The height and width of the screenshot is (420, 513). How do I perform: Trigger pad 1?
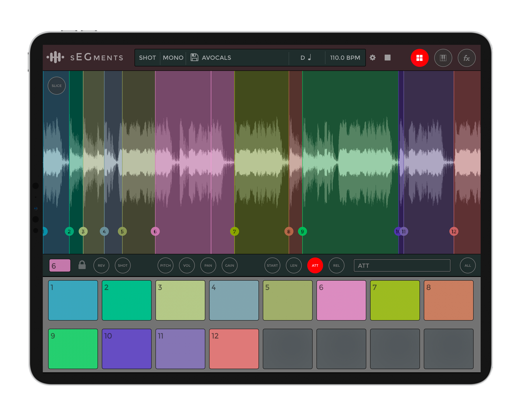click(x=73, y=300)
